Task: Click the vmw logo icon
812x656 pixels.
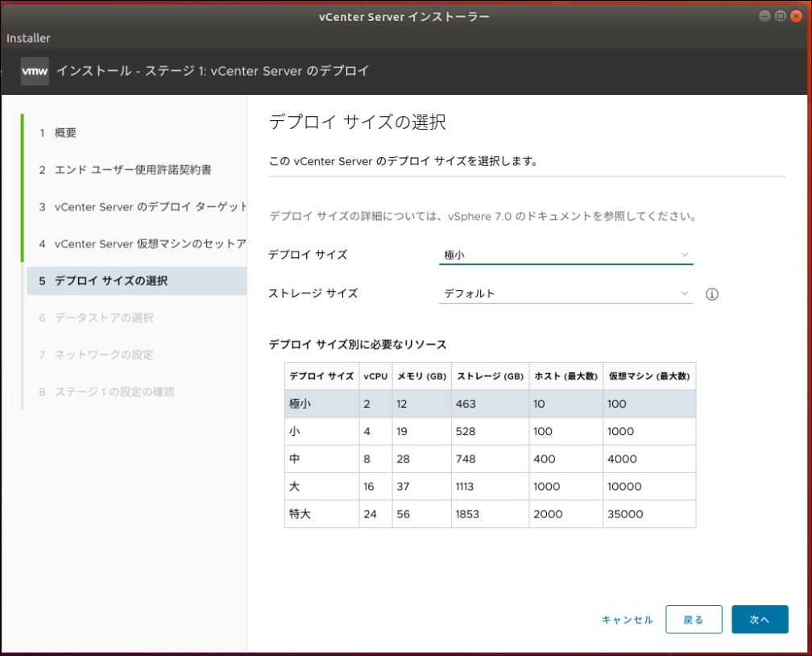Action: coord(35,71)
